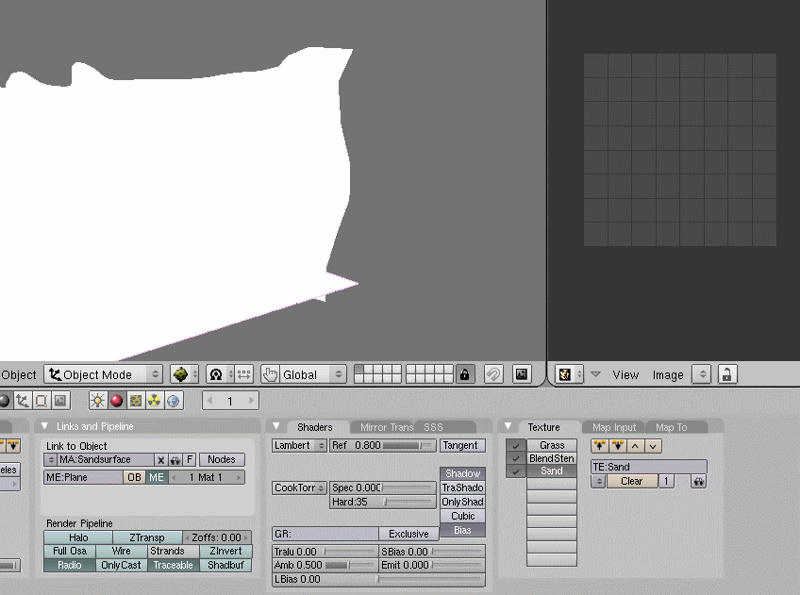Browse materials with MA:Sandsurface selector arrows
Image resolution: width=800 pixels, height=595 pixels.
coord(51,460)
